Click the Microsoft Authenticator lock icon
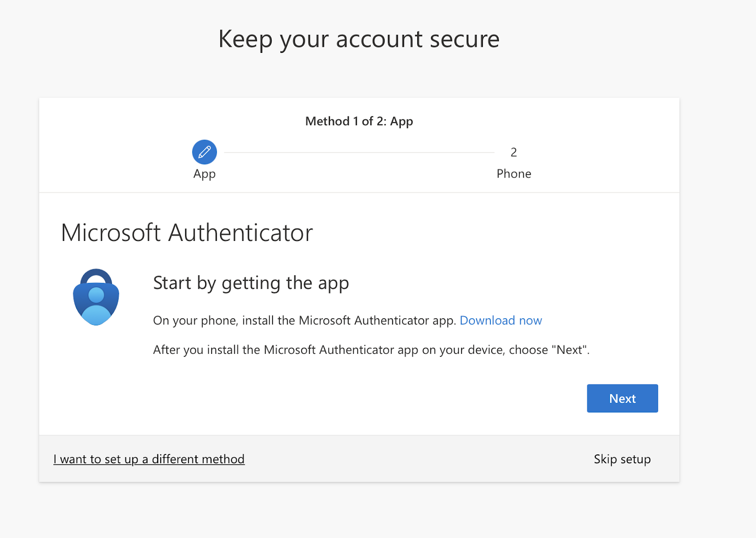The image size is (756, 538). (96, 297)
